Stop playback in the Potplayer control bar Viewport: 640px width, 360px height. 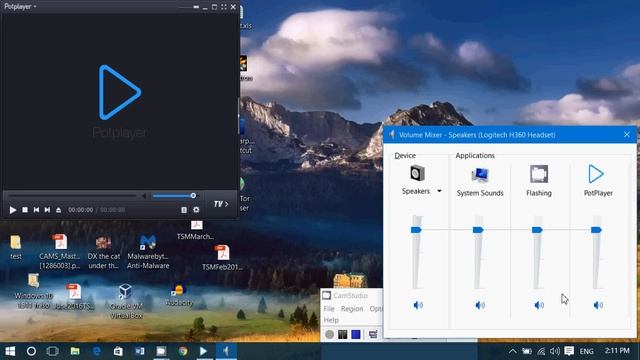pyautogui.click(x=25, y=210)
